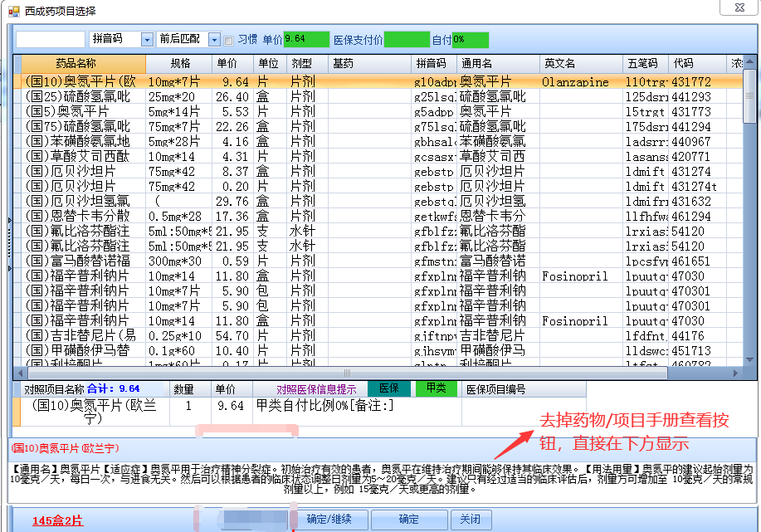761x532 pixels.
Task: Click the green 单价 9.64 field
Action: 306,39
